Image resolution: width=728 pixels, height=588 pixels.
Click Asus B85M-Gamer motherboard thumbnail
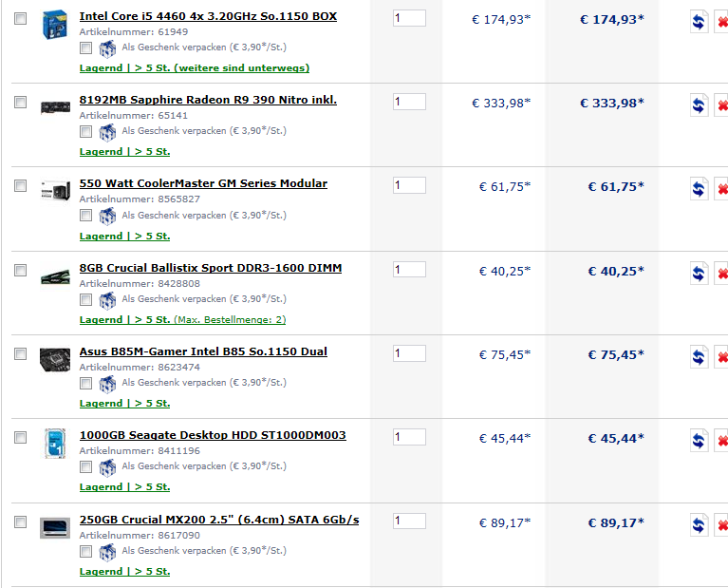[55, 360]
